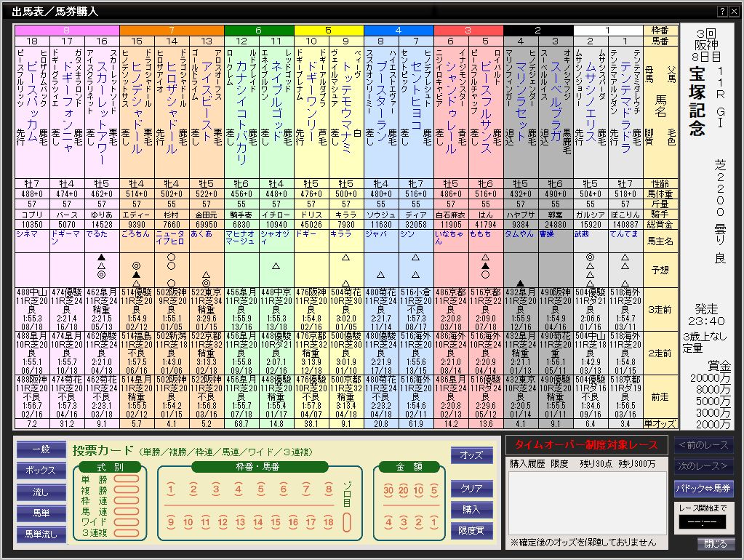Switch view with パドック⇔馬券 button
The image size is (744, 560).
(x=704, y=488)
